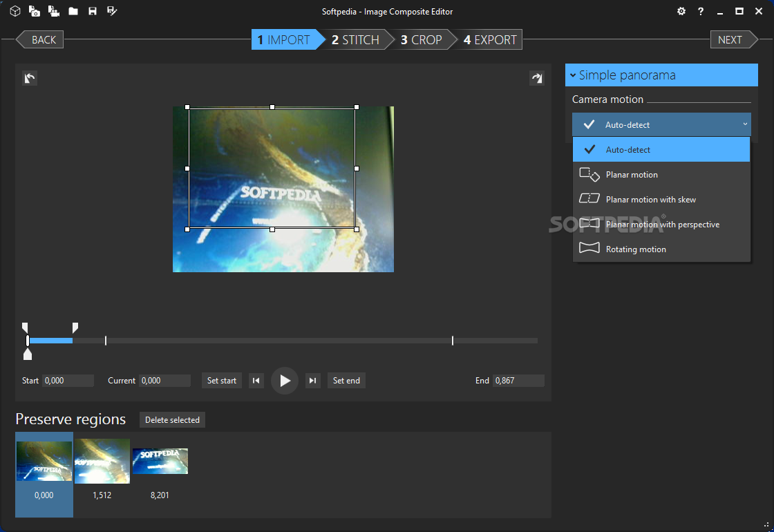Click the save as icon with pencil
The height and width of the screenshot is (532, 774).
(112, 11)
